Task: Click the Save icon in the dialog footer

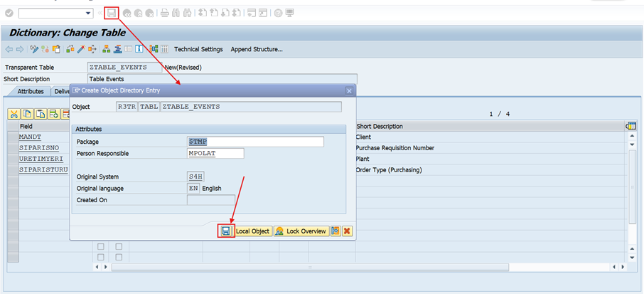Action: pos(225,231)
